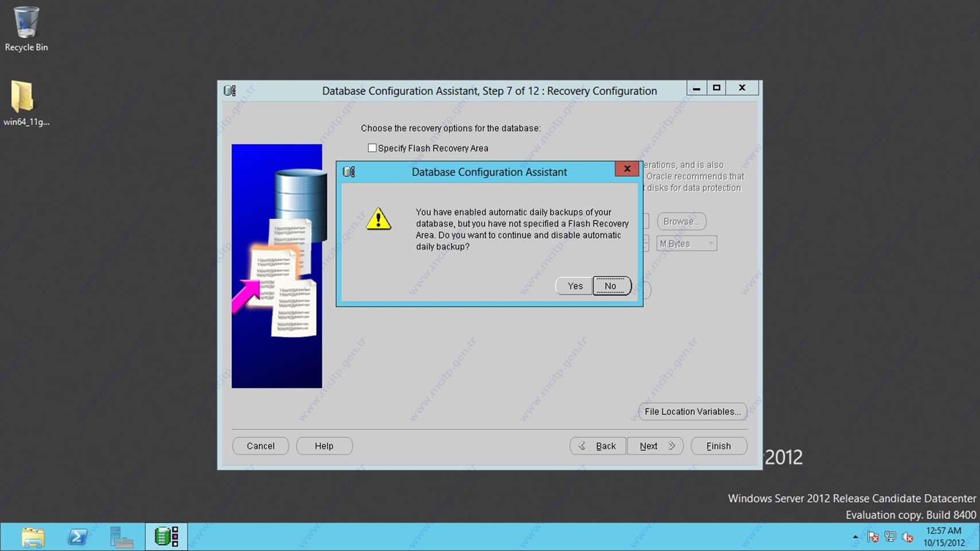Close the main wizard window
Screen dimensions: 980x551
coord(742,88)
